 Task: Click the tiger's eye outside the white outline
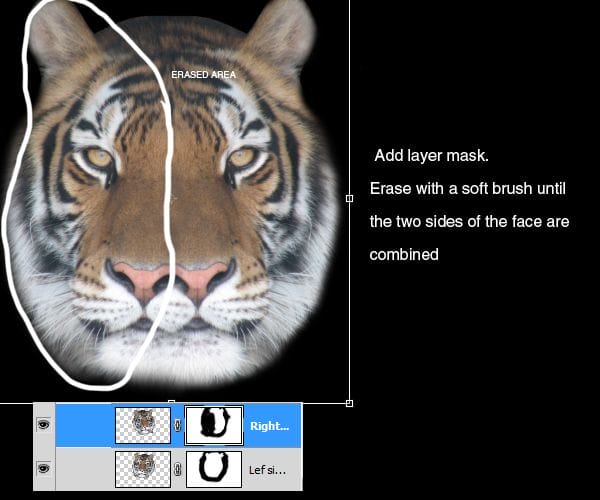pyautogui.click(x=241, y=157)
